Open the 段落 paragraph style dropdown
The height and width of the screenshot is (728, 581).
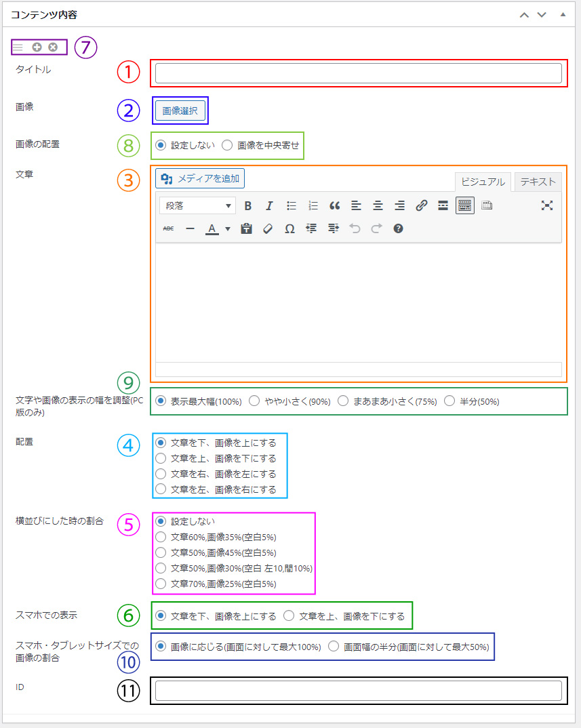click(x=197, y=205)
